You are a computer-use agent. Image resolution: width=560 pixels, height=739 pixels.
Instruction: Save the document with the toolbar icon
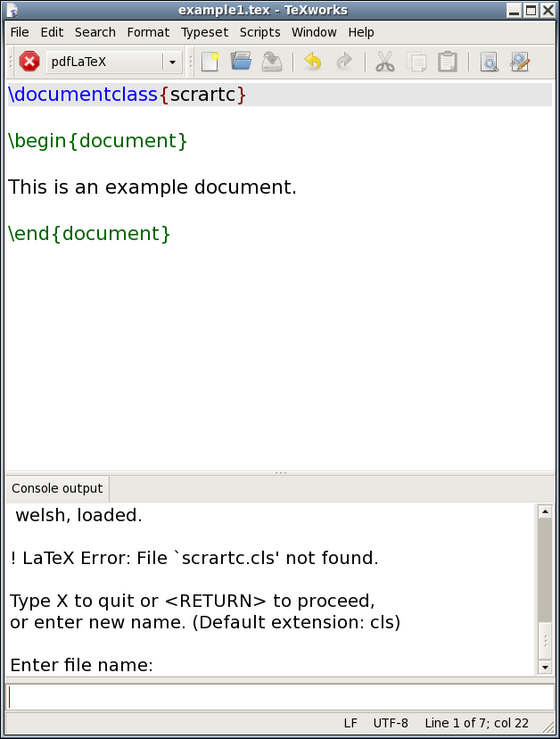point(272,62)
